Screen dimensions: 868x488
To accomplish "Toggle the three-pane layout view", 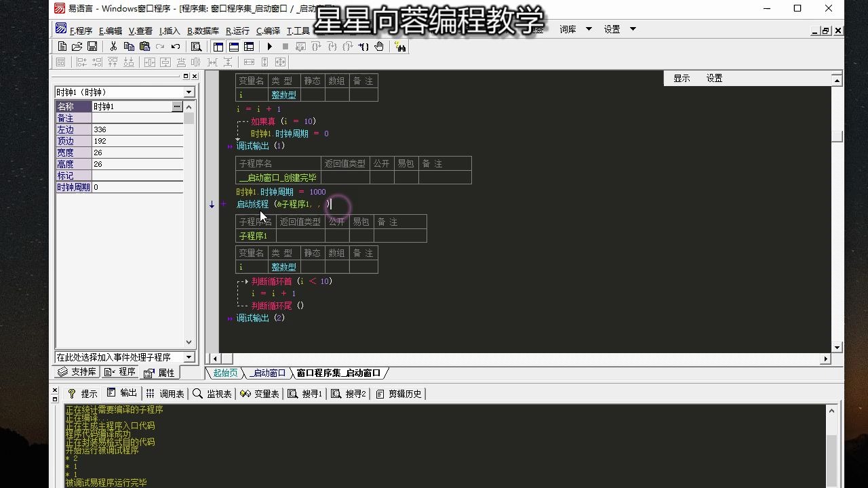I will 249,46.
